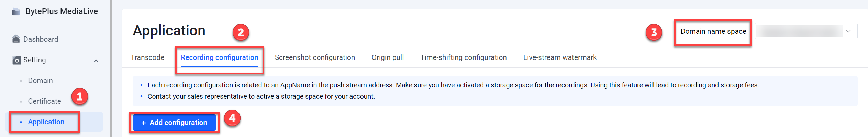Select Application in the sidebar
The image size is (868, 137).
(46, 122)
